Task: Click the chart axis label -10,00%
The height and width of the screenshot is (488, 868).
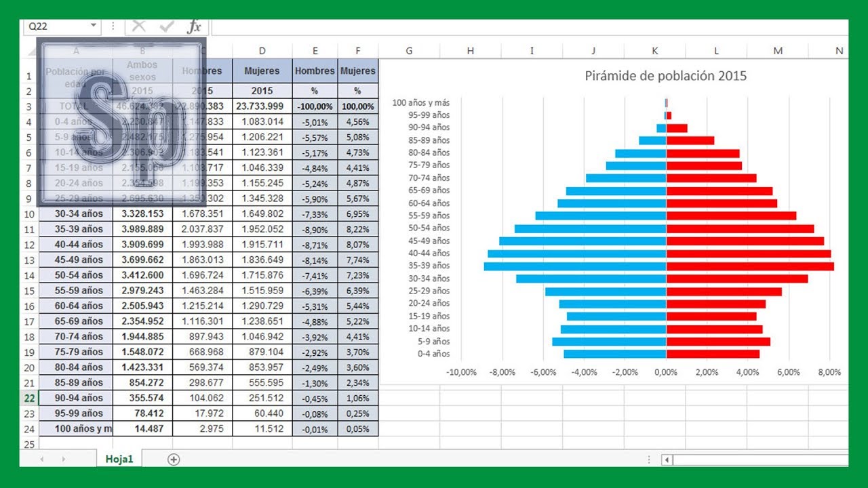Action: (x=462, y=372)
